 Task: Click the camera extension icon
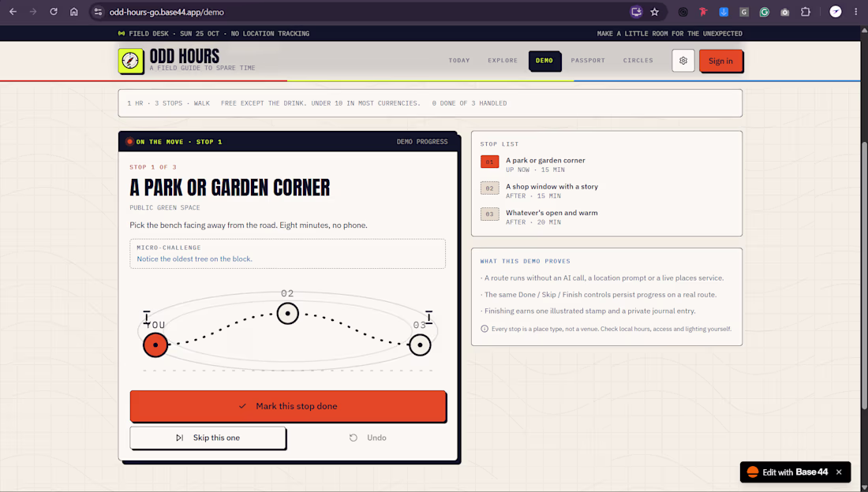[784, 12]
